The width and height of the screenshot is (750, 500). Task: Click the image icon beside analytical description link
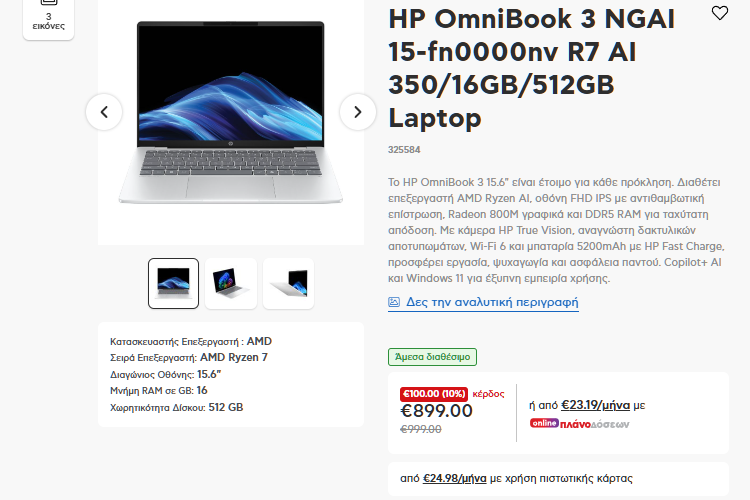[x=394, y=302]
